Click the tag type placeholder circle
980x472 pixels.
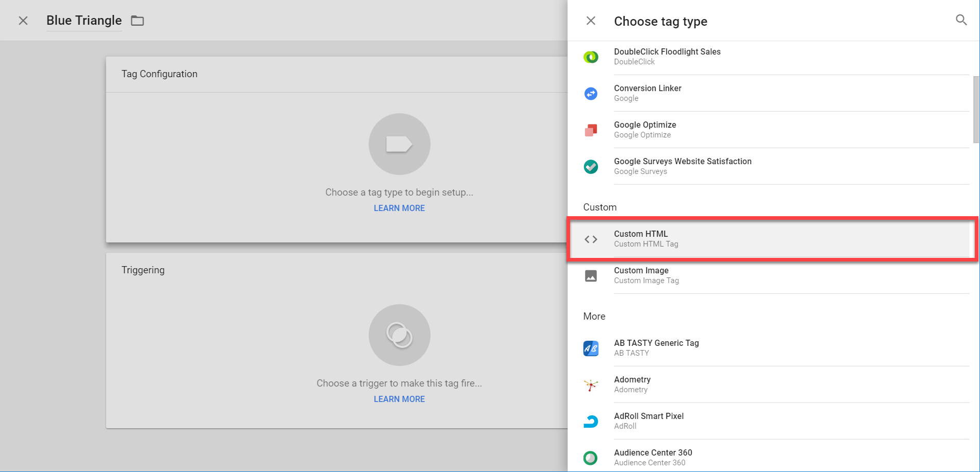coord(399,144)
